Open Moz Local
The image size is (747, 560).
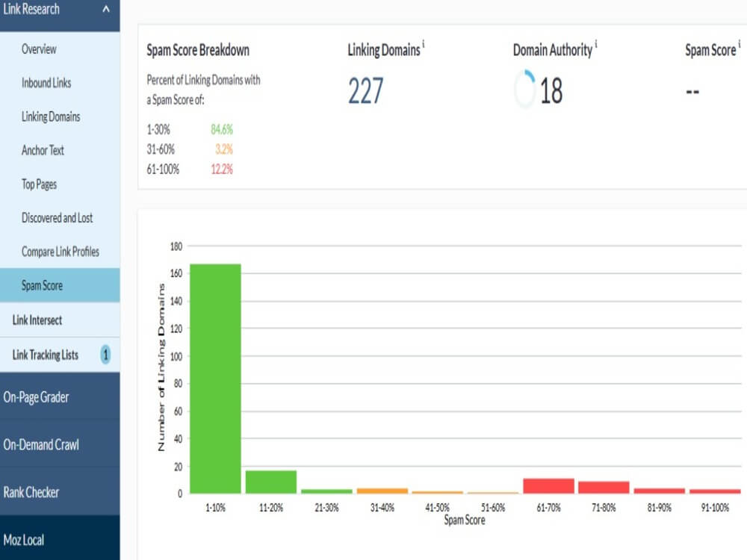point(24,540)
